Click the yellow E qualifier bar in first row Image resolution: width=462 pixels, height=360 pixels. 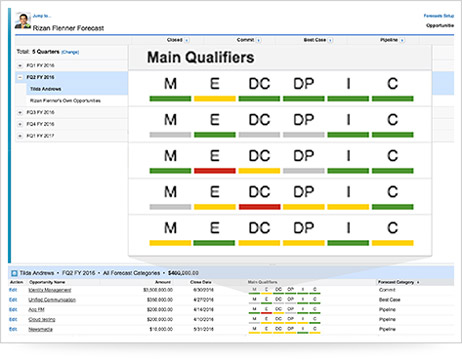[x=215, y=99]
